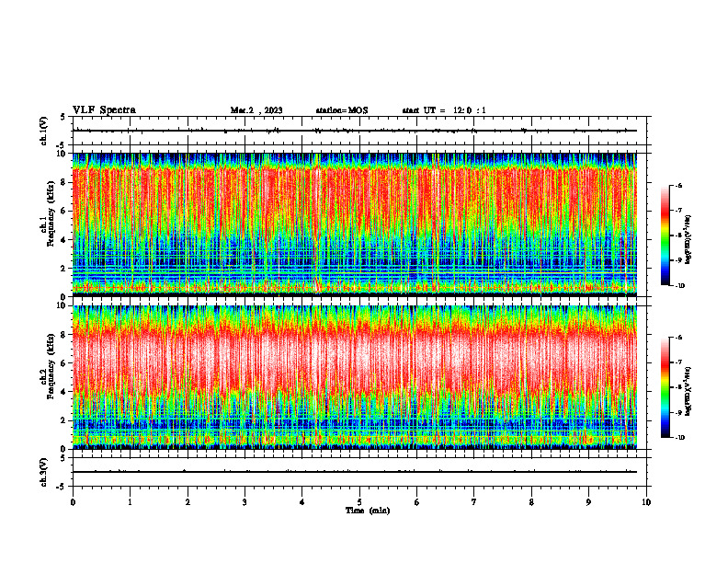Screen dimensions: 728x563
Task: Click the ch.1 waveform trace panel
Action: tap(359, 131)
